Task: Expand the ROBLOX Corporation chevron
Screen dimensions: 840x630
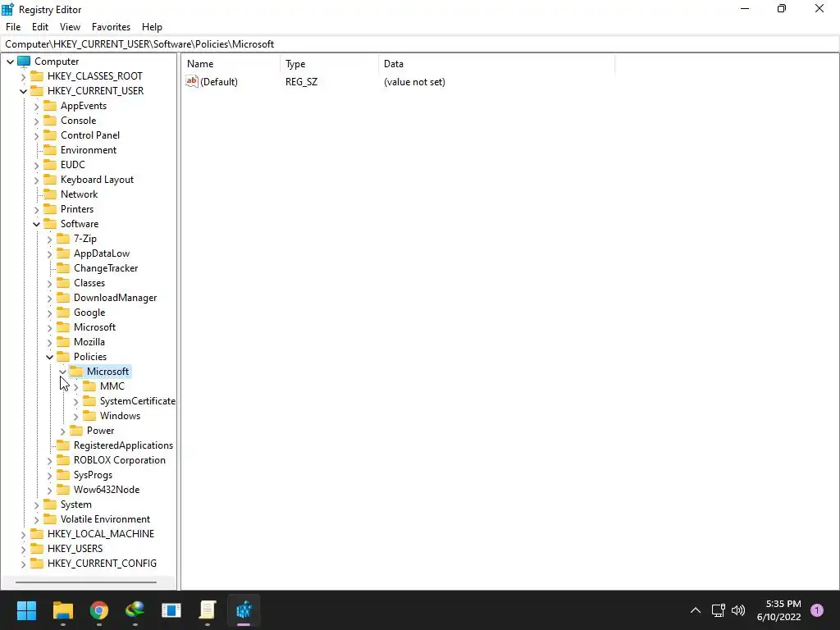Action: coord(50,461)
